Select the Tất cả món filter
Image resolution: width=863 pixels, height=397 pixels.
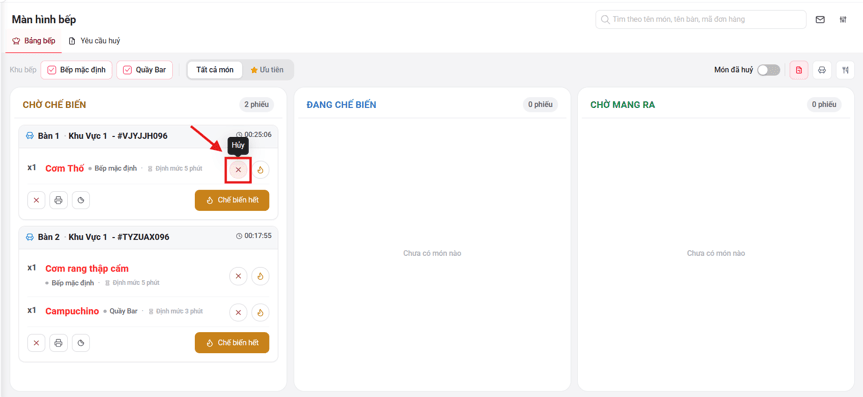[215, 70]
